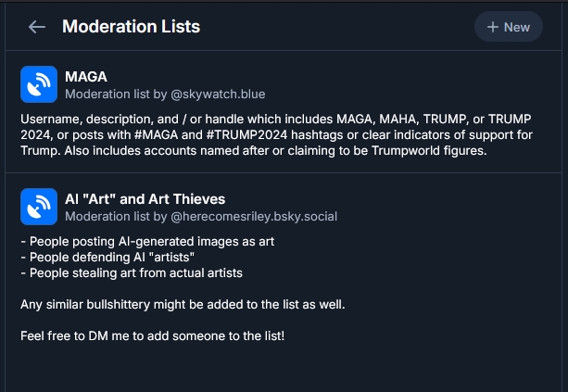The width and height of the screenshot is (568, 392).
Task: Click the @skywatch.blue author byline
Action: (x=165, y=94)
